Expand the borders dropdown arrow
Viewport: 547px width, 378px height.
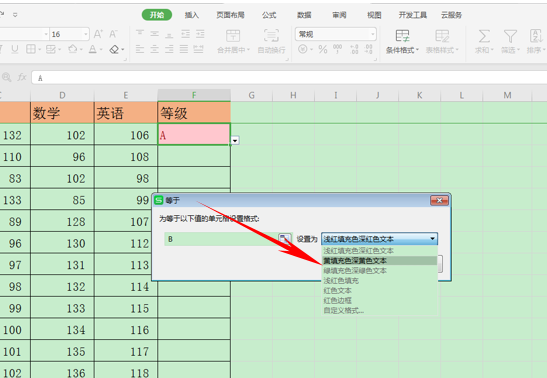point(39,50)
